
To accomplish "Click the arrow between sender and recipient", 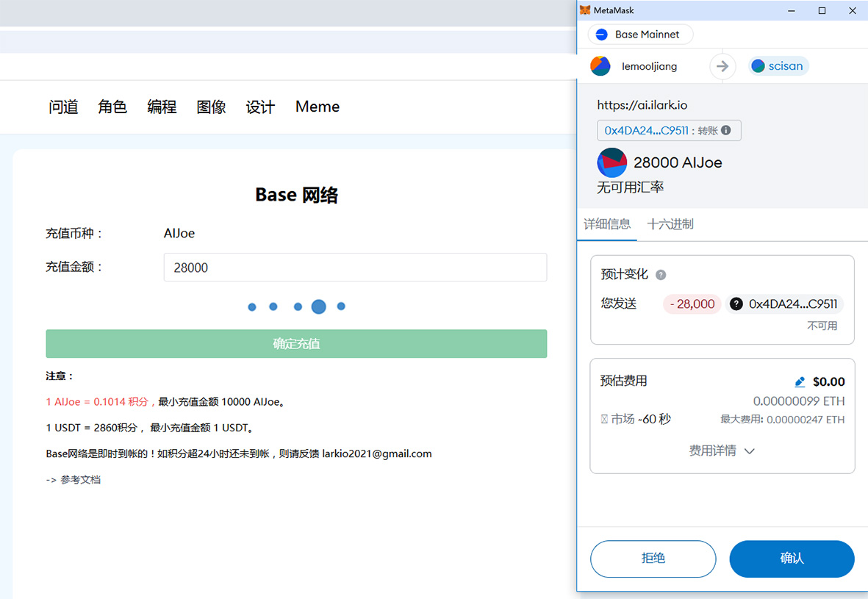I will pyautogui.click(x=722, y=66).
